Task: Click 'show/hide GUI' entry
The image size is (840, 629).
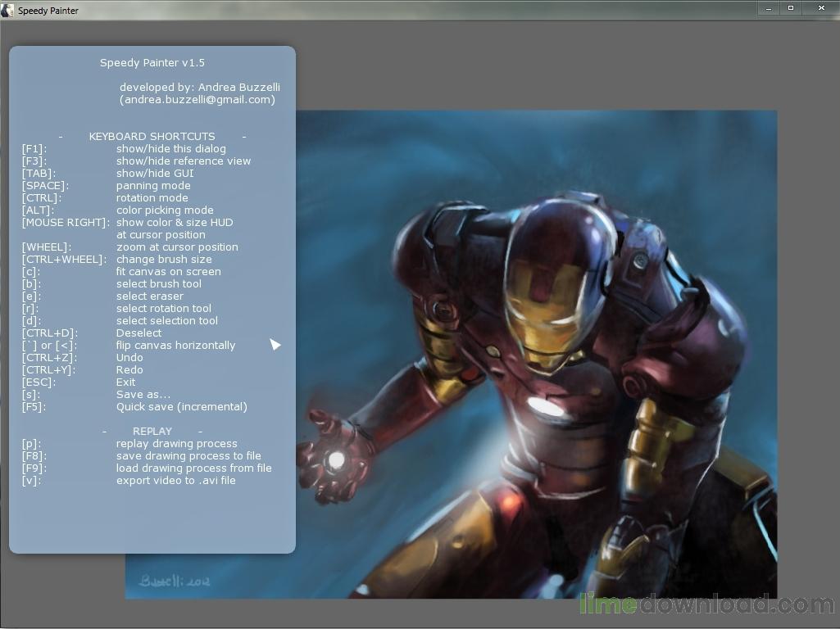Action: point(155,174)
